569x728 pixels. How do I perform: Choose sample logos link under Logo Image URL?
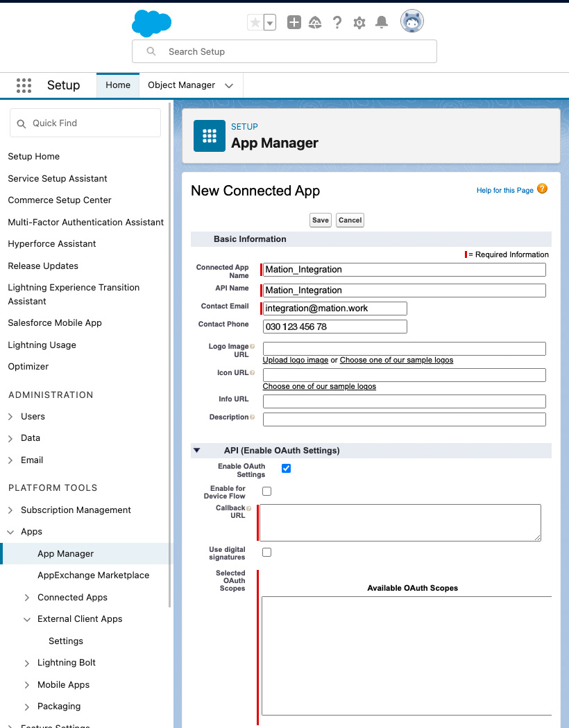click(x=396, y=361)
